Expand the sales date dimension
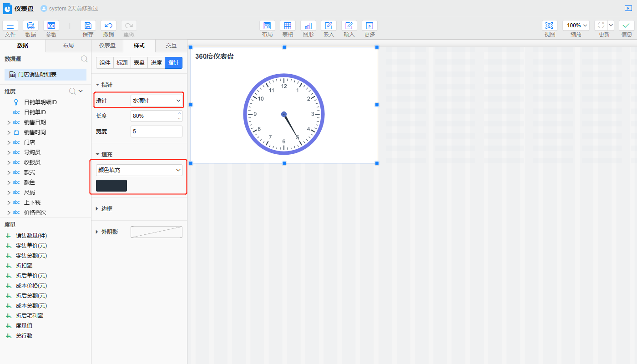The width and height of the screenshot is (637, 364). click(9, 122)
